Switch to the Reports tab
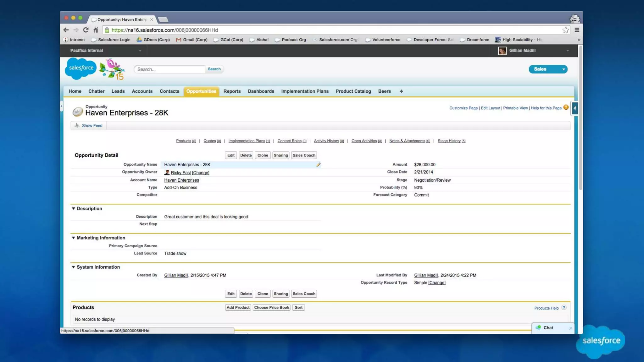644x362 pixels. (232, 91)
